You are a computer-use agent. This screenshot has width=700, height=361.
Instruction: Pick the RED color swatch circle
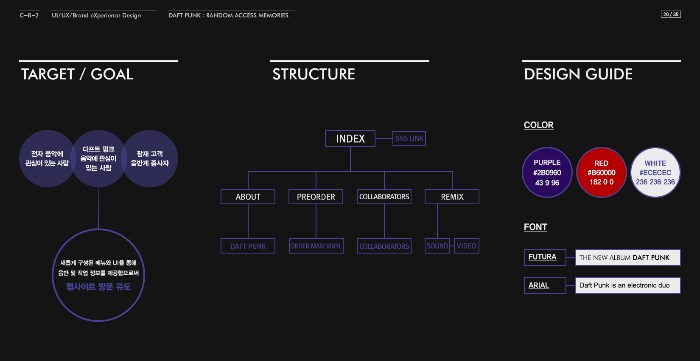tap(601, 172)
